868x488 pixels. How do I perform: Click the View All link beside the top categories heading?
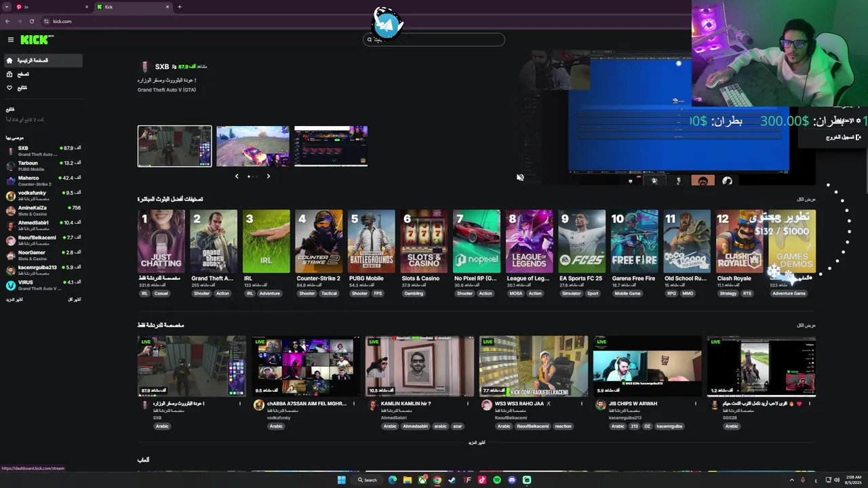(806, 199)
